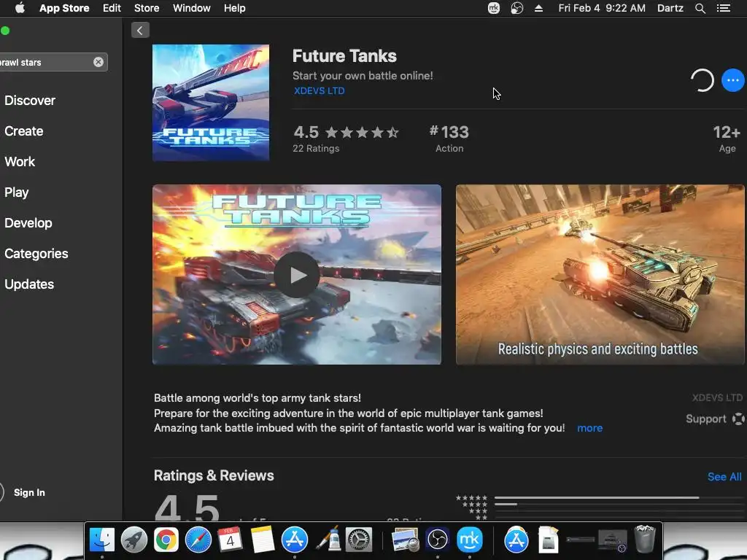Open See All ratings and reviews
The width and height of the screenshot is (747, 560).
[x=724, y=477]
